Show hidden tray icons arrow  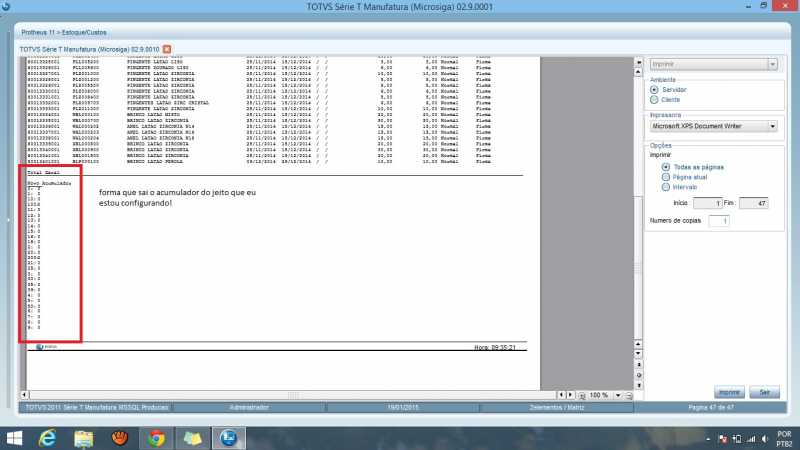click(x=708, y=439)
